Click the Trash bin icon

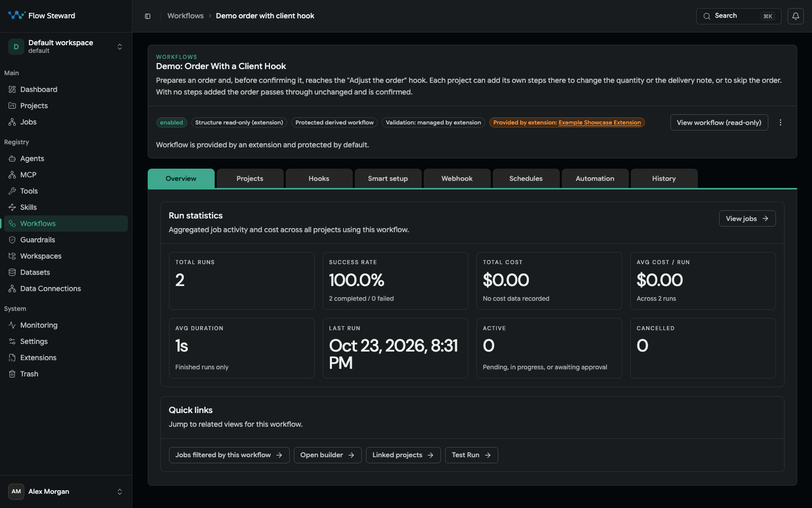12,374
